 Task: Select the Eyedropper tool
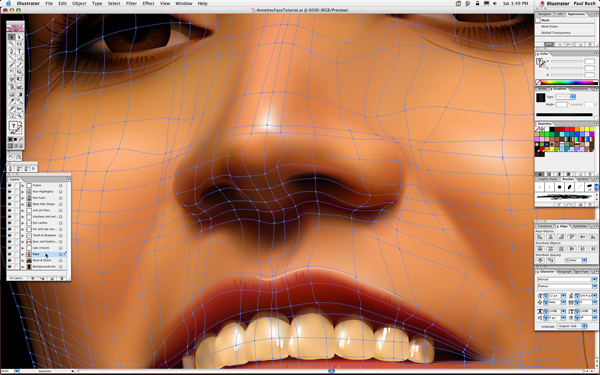[x=11, y=101]
